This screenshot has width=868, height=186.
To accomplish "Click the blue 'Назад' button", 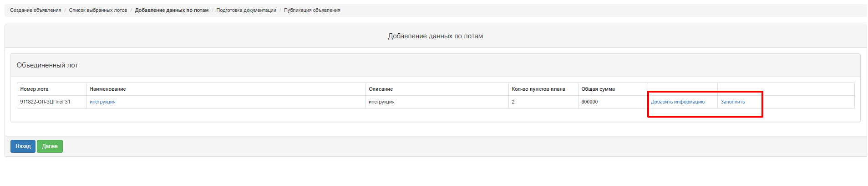I will [x=23, y=146].
